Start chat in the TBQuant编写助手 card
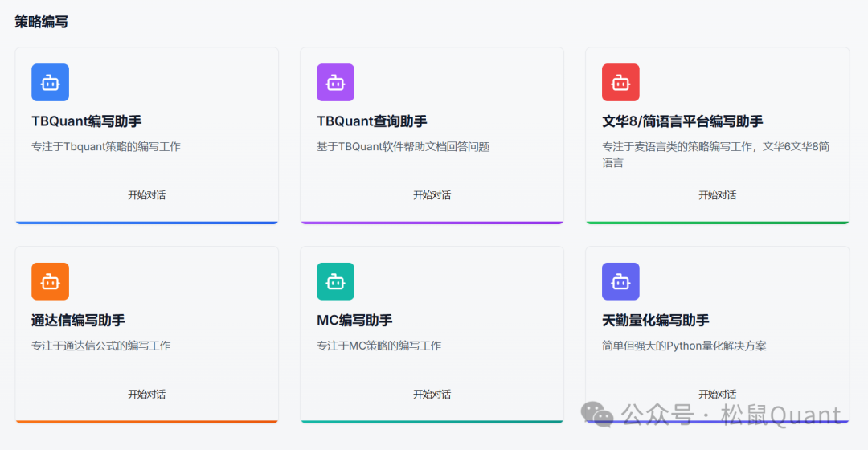Viewport: 868px width, 450px height. 147,194
